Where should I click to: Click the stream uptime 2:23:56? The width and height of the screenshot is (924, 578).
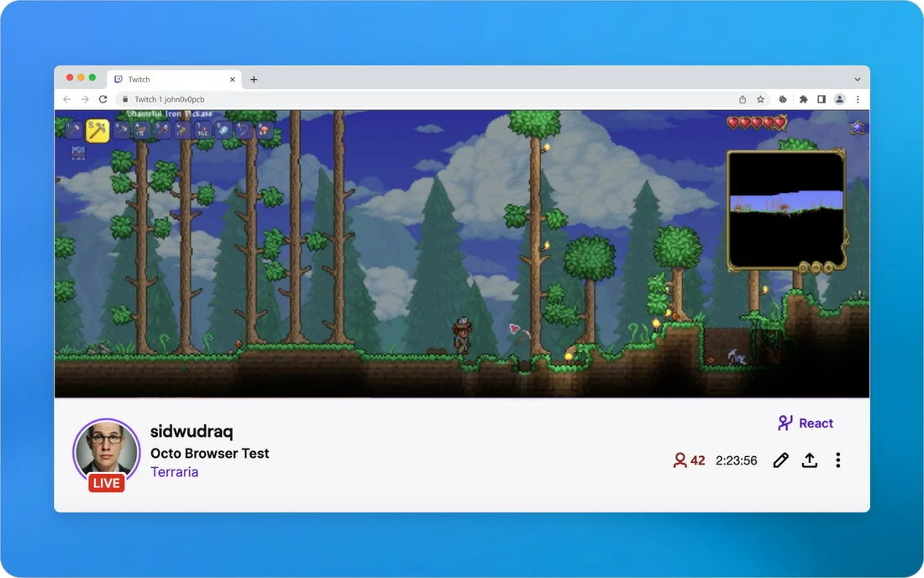pos(736,460)
